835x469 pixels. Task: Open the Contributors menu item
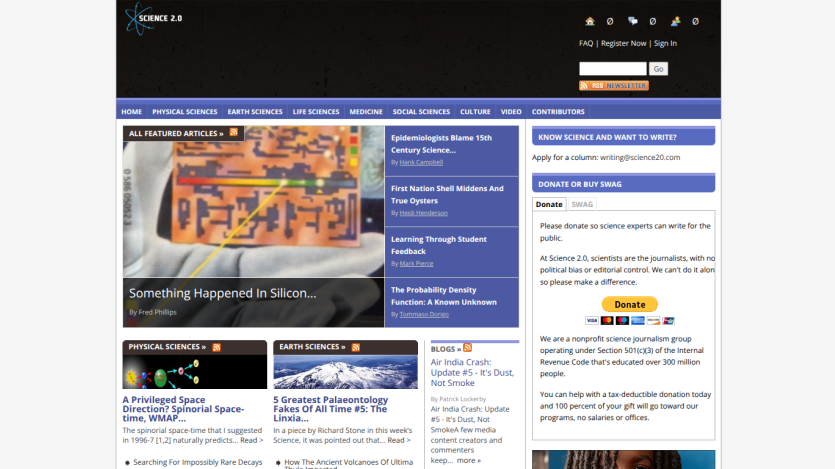pyautogui.click(x=558, y=112)
